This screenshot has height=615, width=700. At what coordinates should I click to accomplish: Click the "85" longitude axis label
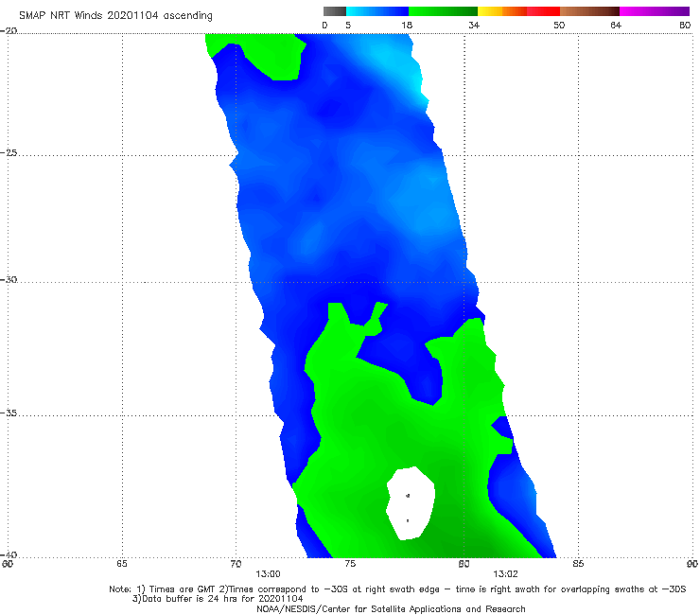pos(578,564)
